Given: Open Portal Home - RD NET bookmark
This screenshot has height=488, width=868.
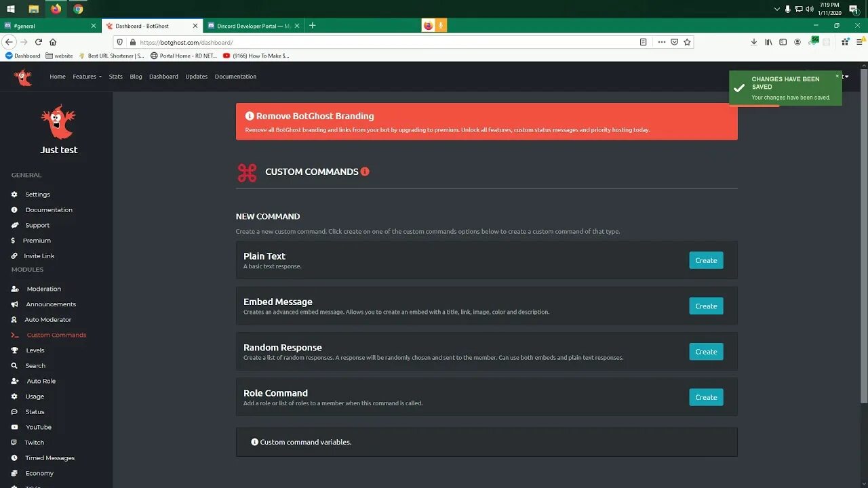Looking at the screenshot, I should [x=183, y=56].
